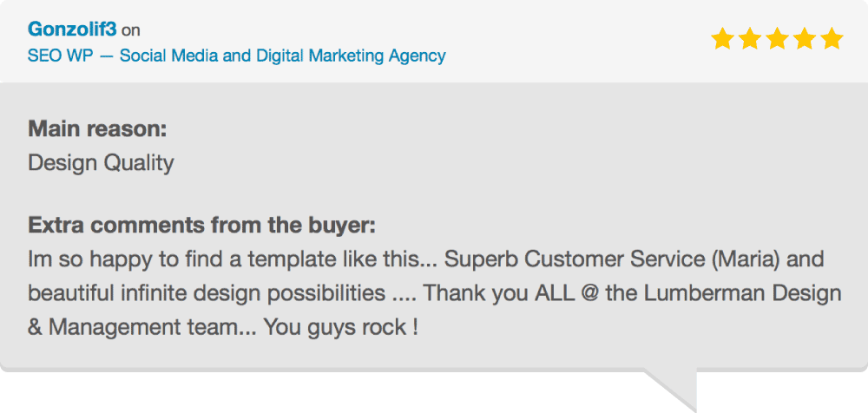The image size is (868, 413).
Task: Click the "Lumberman Design" text
Action: tap(740, 293)
